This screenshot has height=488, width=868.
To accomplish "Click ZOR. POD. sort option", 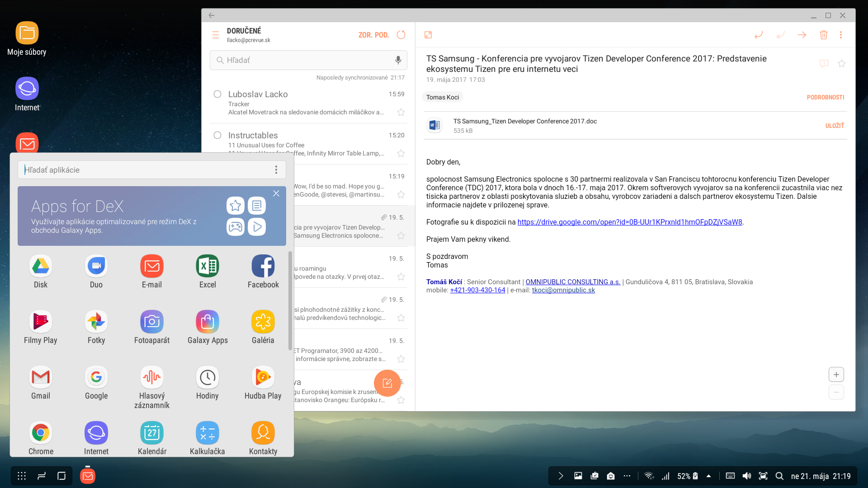I will tap(373, 35).
